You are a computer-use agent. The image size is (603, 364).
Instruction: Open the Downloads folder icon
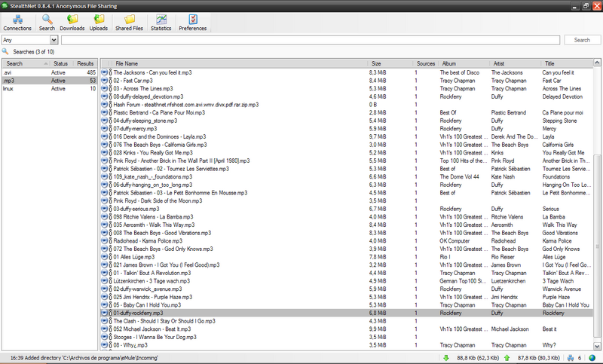72,22
